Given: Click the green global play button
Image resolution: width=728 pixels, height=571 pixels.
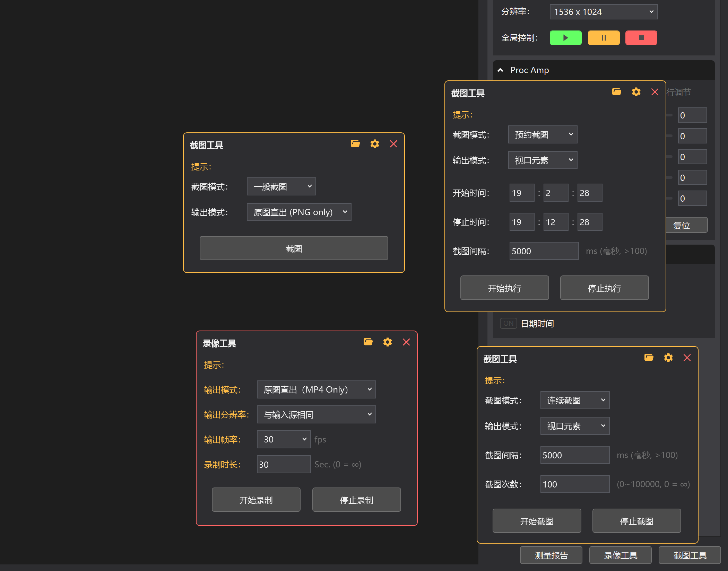Looking at the screenshot, I should pos(565,38).
